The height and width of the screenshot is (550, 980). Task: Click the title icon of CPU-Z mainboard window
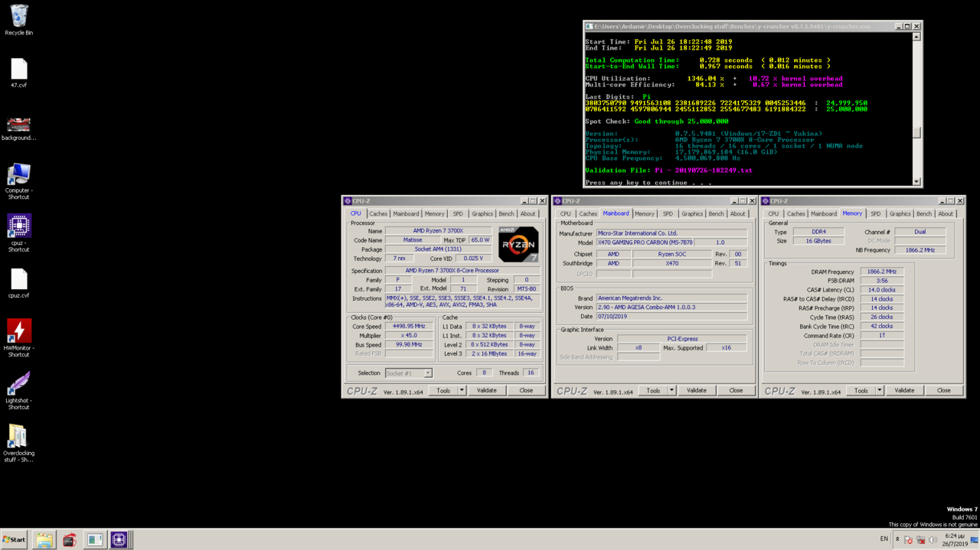tap(557, 201)
